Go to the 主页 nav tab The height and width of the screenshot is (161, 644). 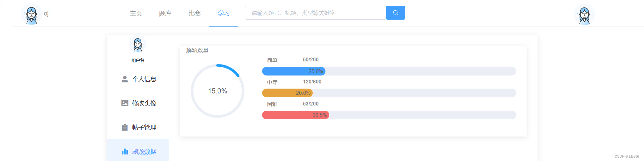tap(136, 13)
